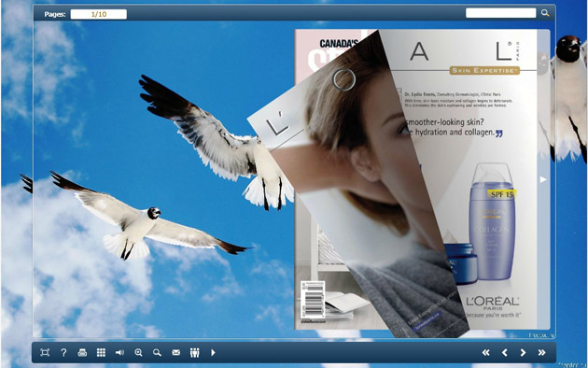The image size is (588, 368).
Task: Toggle fullscreen mode icon
Action: (x=45, y=353)
